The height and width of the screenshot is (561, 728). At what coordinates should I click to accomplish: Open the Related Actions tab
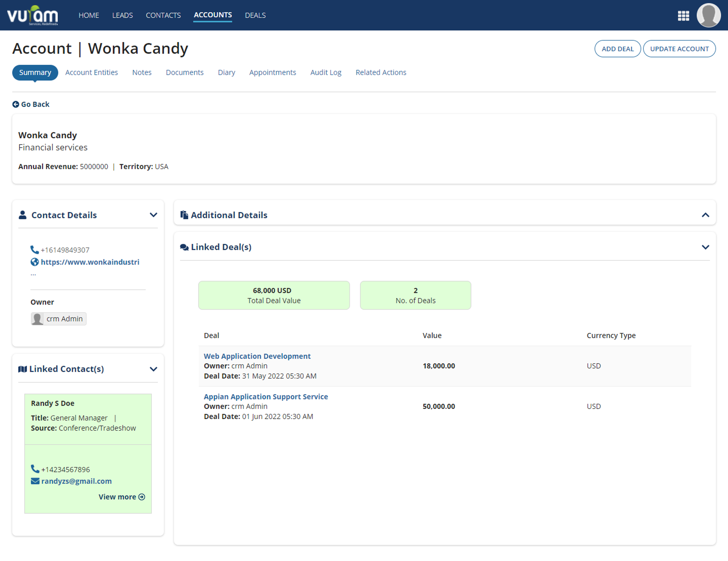tap(381, 72)
